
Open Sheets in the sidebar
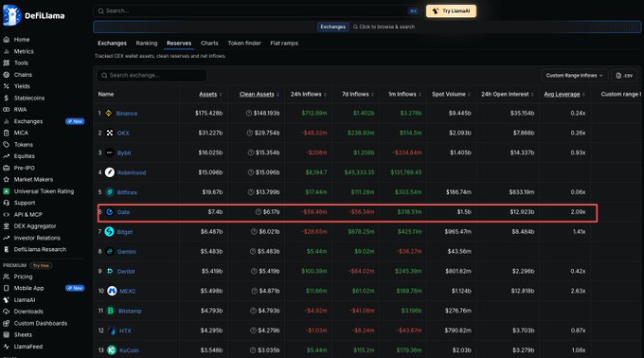pos(23,335)
